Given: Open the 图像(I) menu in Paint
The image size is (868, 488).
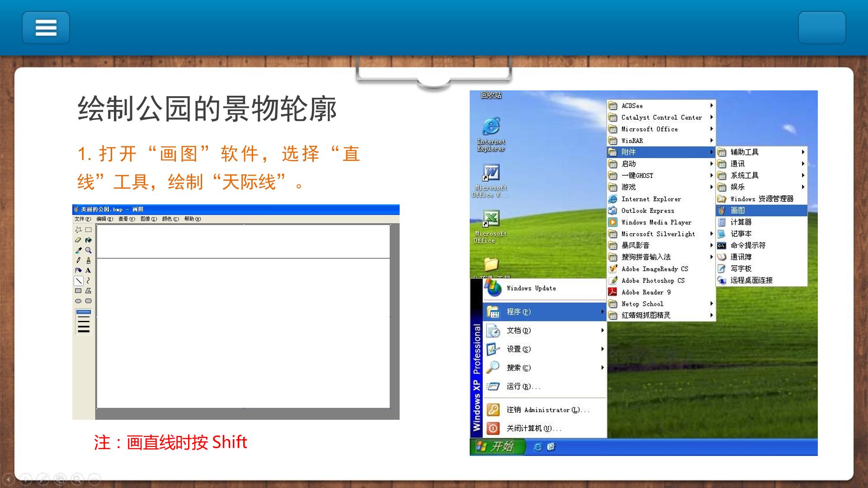Looking at the screenshot, I should pyautogui.click(x=149, y=219).
